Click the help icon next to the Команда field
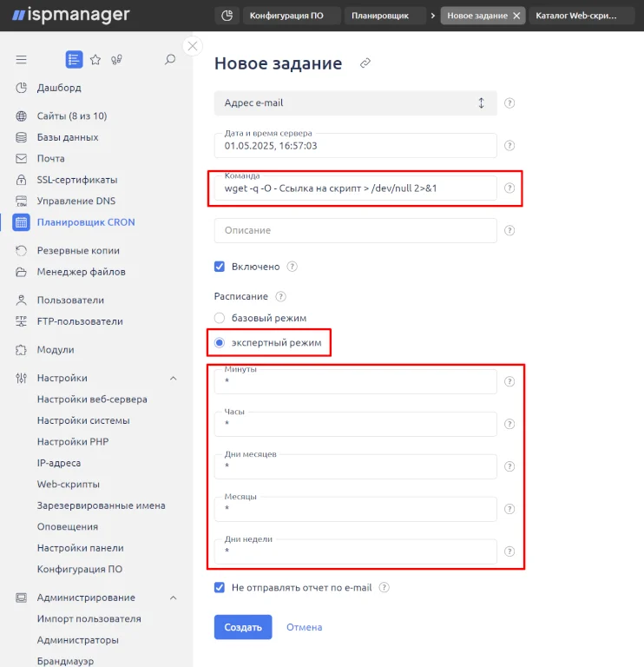644x667 pixels. point(509,188)
